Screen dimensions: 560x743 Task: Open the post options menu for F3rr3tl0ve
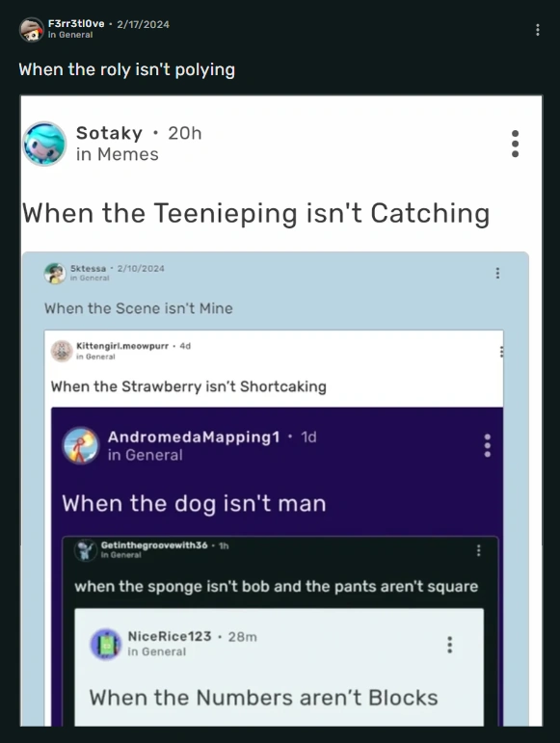click(x=537, y=30)
